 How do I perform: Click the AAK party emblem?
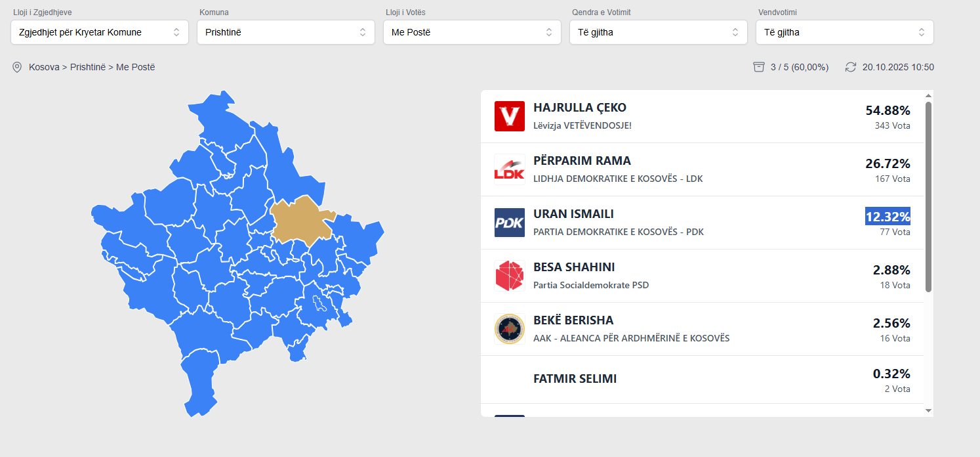coord(509,329)
